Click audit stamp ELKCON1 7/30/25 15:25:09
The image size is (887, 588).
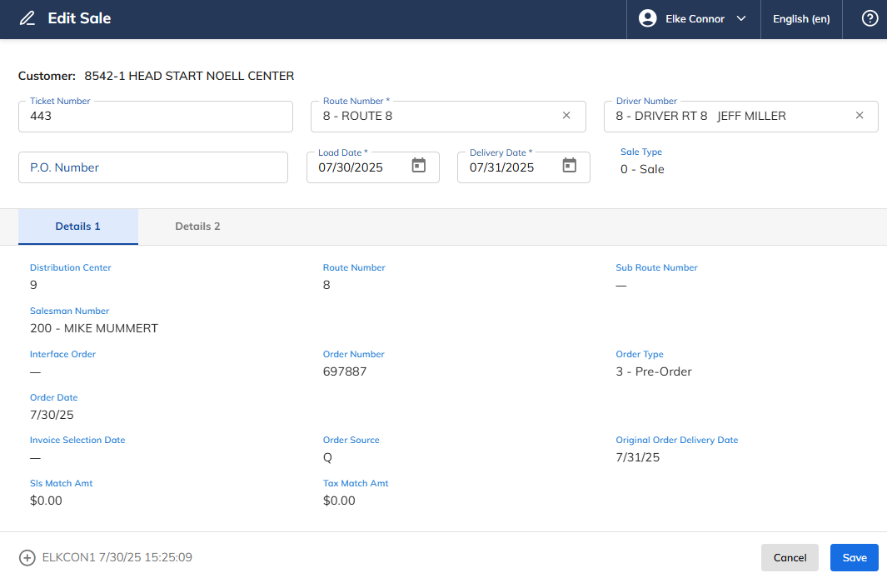[117, 557]
